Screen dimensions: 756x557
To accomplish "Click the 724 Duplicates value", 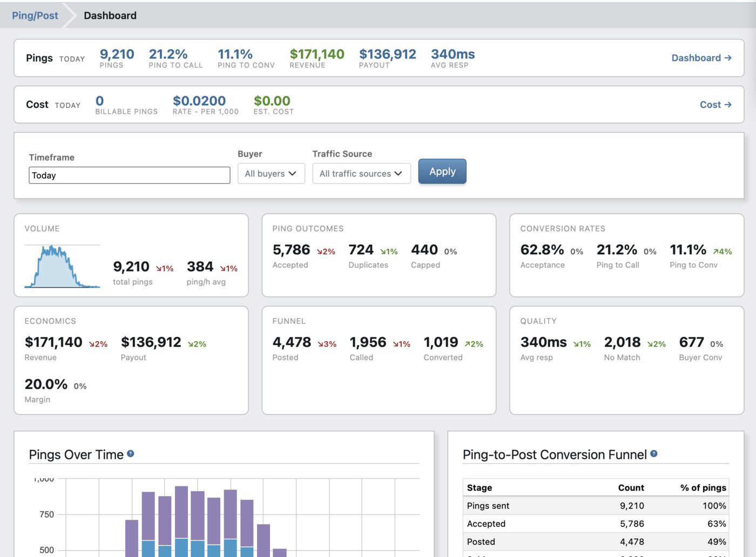I will tap(361, 250).
